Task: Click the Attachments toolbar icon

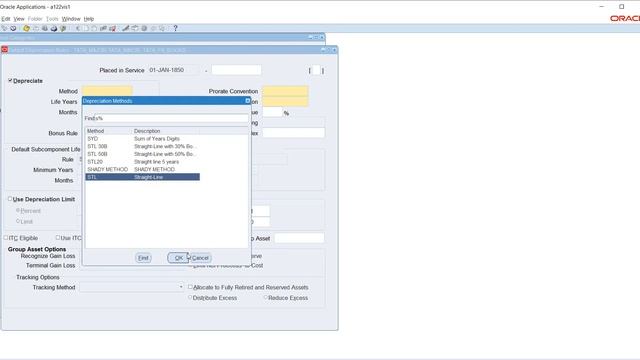Action: coord(153,28)
